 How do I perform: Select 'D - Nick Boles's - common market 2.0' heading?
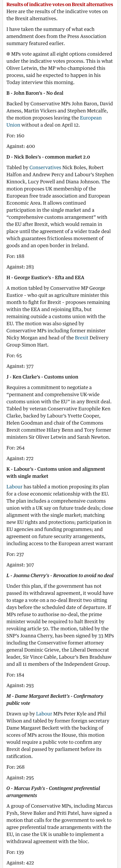(x=48, y=157)
